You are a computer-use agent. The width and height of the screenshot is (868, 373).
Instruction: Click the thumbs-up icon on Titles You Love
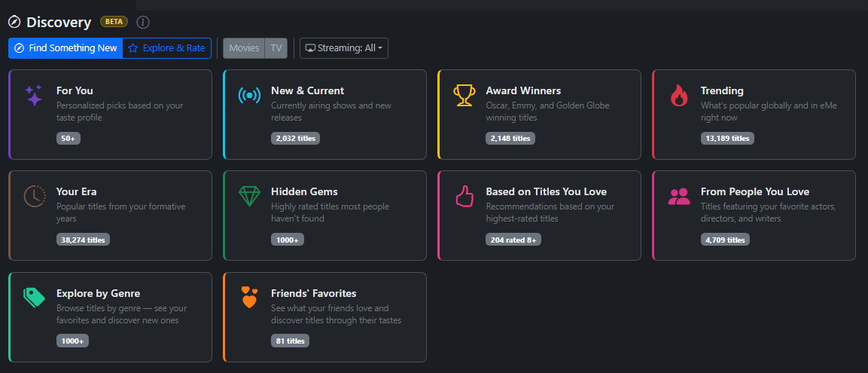[464, 196]
